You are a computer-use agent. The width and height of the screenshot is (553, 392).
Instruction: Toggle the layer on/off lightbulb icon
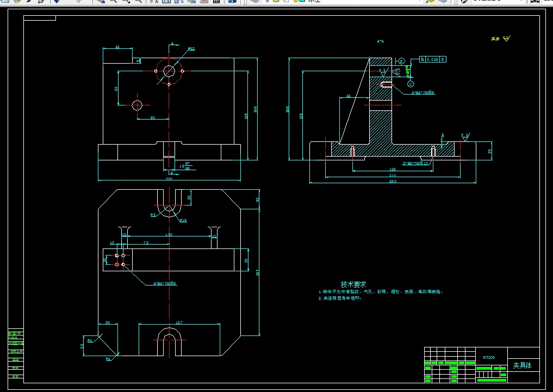[266, 1]
